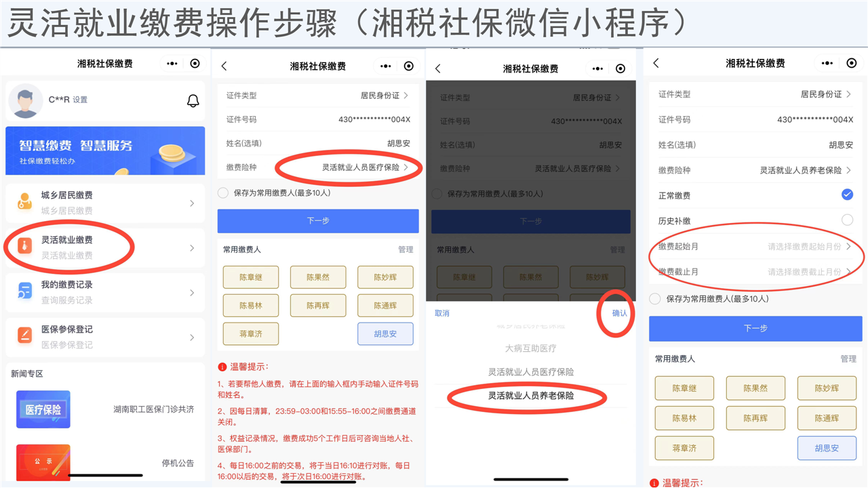The height and width of the screenshot is (488, 868).
Task: Tap the 智慧缴费 智慧服务 banner
Action: point(105,150)
